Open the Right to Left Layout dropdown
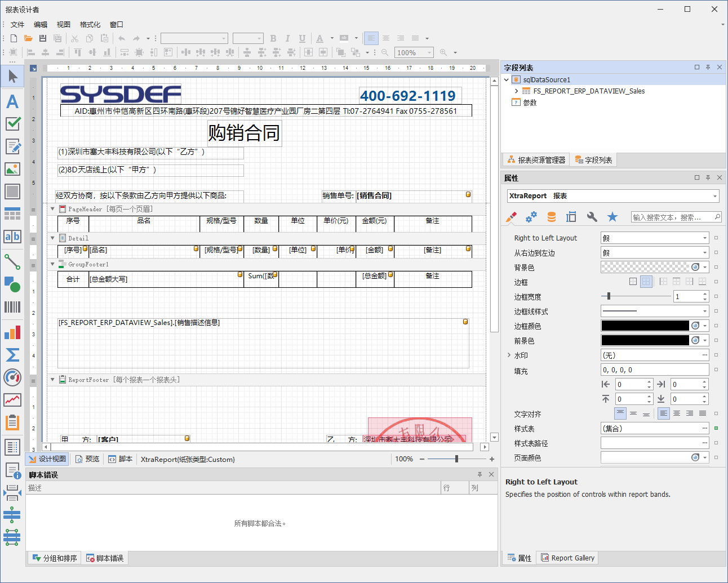728x583 pixels. coord(704,238)
